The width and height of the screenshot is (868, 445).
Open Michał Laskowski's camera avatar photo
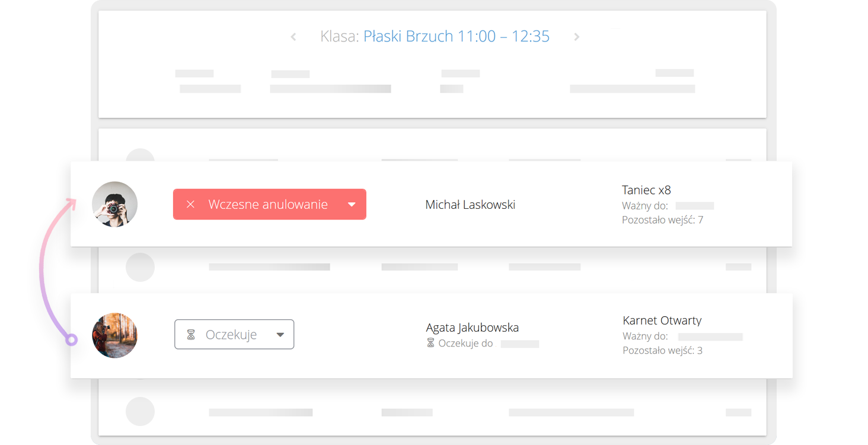click(x=114, y=204)
